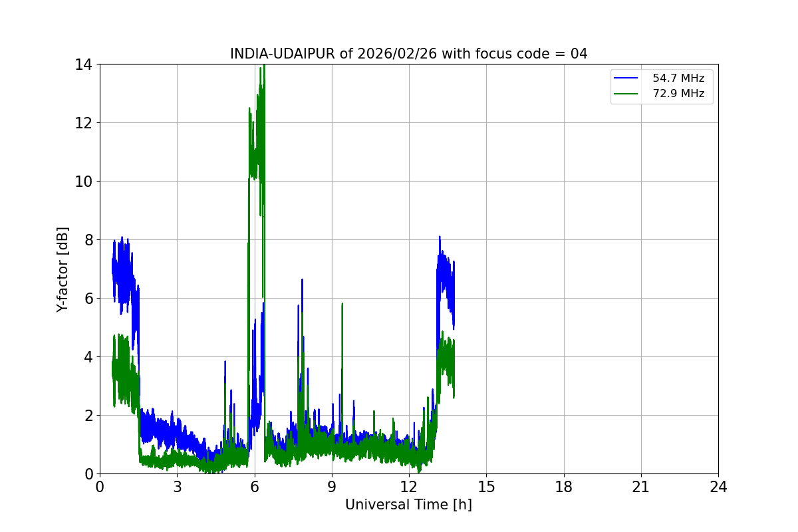
Task: Click x-axis tick label 15
Action: 486,487
